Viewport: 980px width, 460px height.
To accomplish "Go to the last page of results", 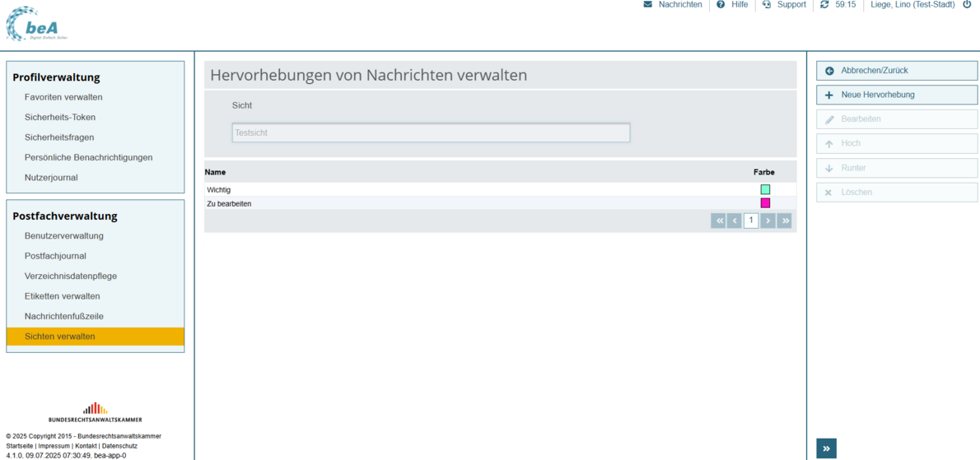I will click(784, 221).
